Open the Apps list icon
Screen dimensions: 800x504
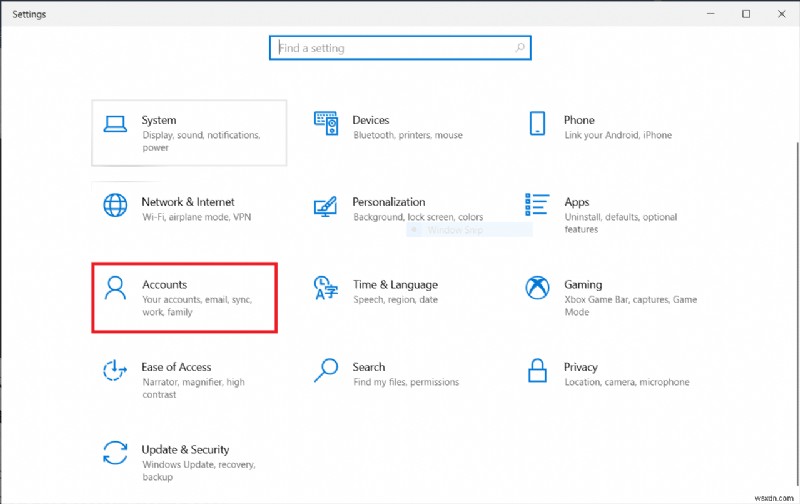tap(538, 206)
